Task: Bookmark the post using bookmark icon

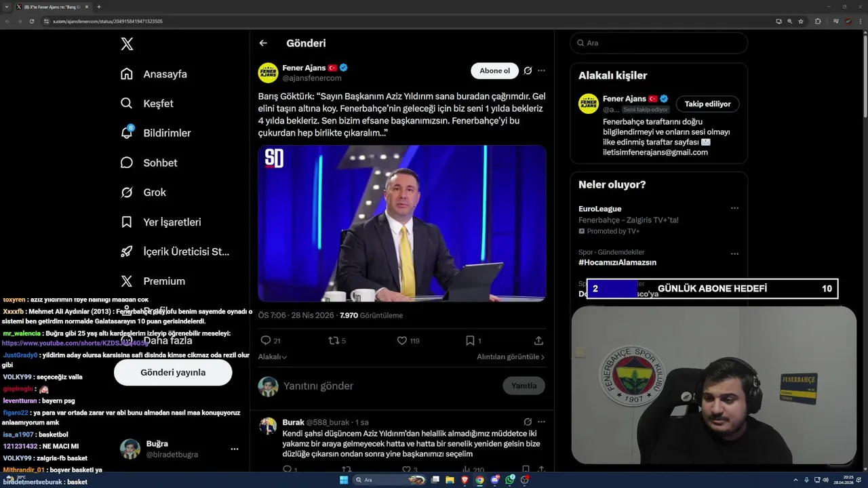Action: point(470,340)
